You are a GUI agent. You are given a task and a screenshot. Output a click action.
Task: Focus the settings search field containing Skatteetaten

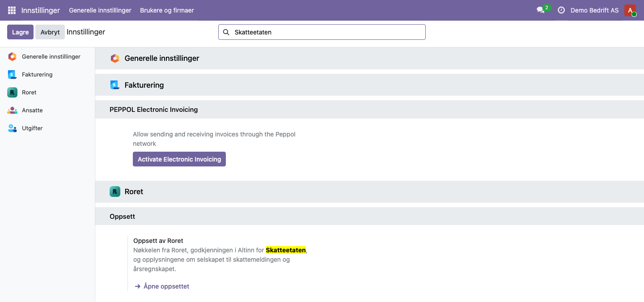(322, 32)
